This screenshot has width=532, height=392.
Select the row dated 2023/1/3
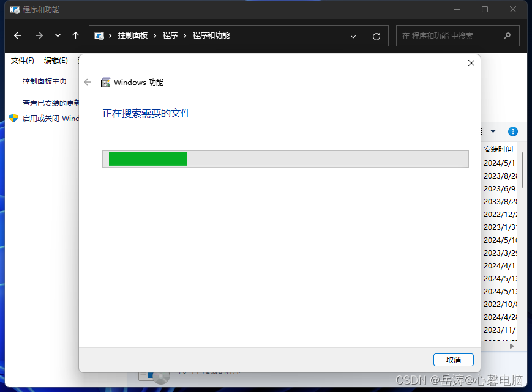coord(500,227)
